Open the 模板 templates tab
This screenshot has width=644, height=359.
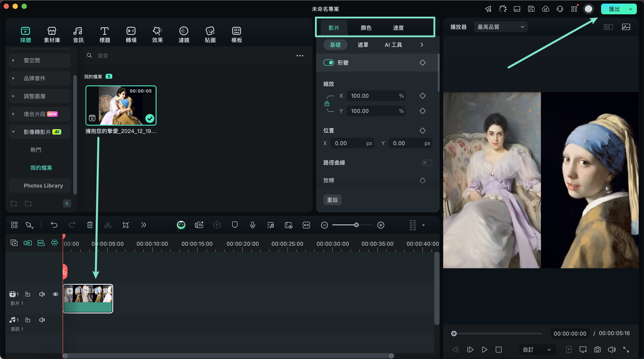coord(237,34)
